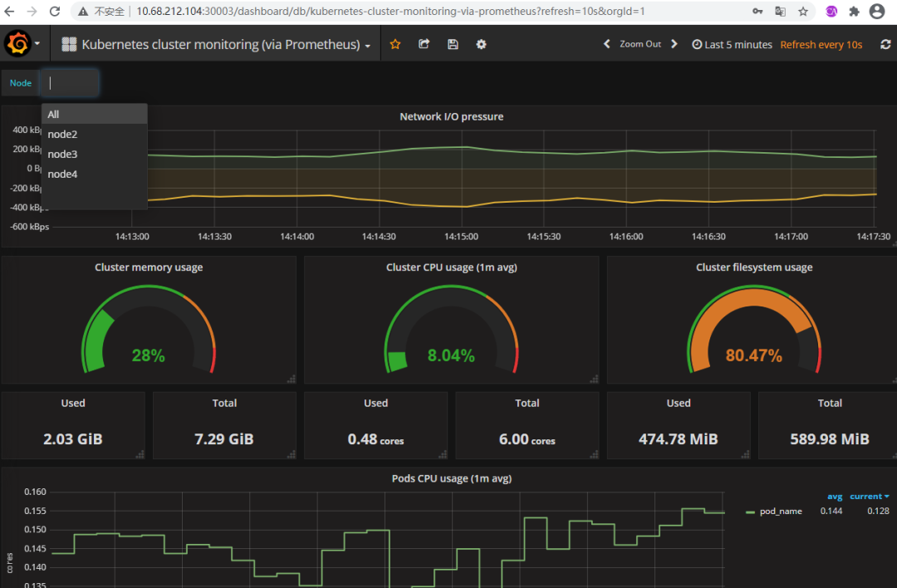This screenshot has height=588, width=897.
Task: Click the Zoom Out button
Action: 640,44
